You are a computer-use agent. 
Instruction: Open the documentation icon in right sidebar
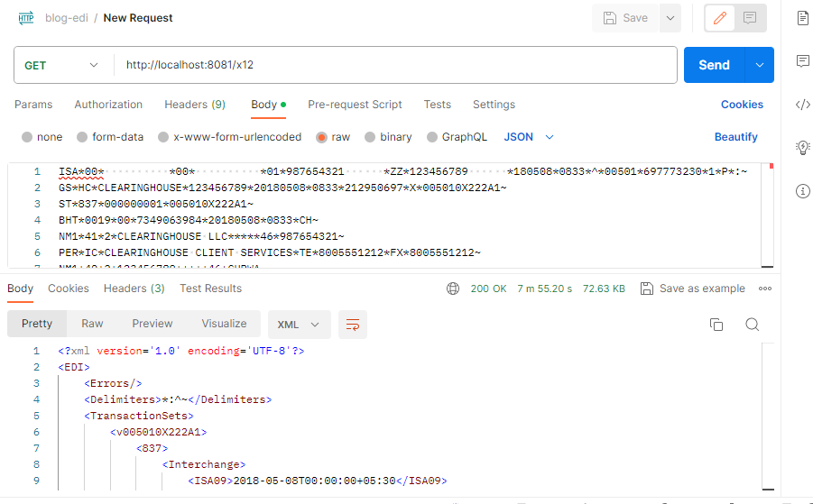coord(802,18)
